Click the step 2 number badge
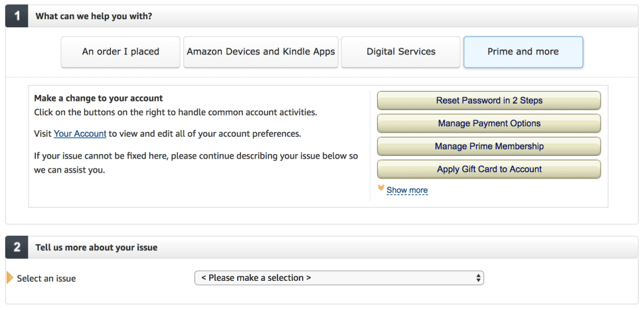 click(x=17, y=248)
